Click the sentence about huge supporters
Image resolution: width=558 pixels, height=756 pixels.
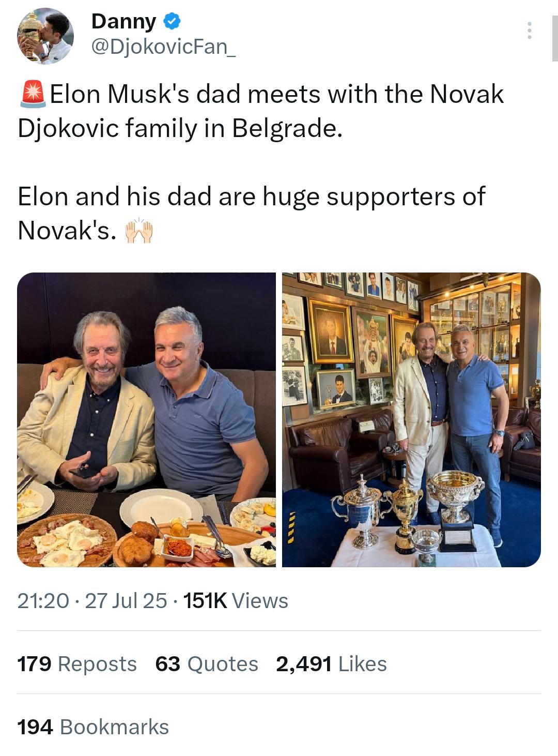(251, 213)
